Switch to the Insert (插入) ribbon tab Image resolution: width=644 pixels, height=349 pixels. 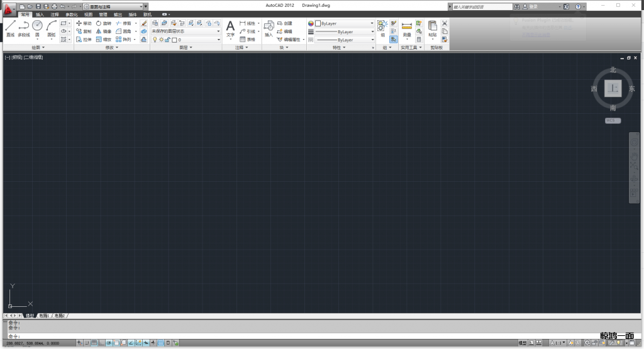pos(40,14)
